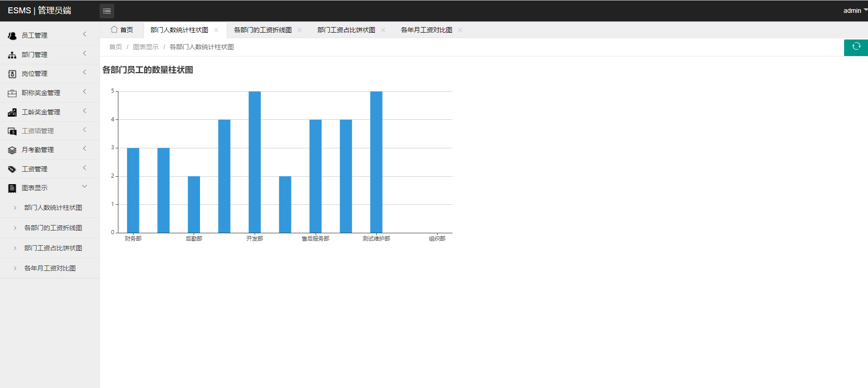This screenshot has height=388, width=868.
Task: Close the 部门工资占比饼状图 tab
Action: point(383,30)
